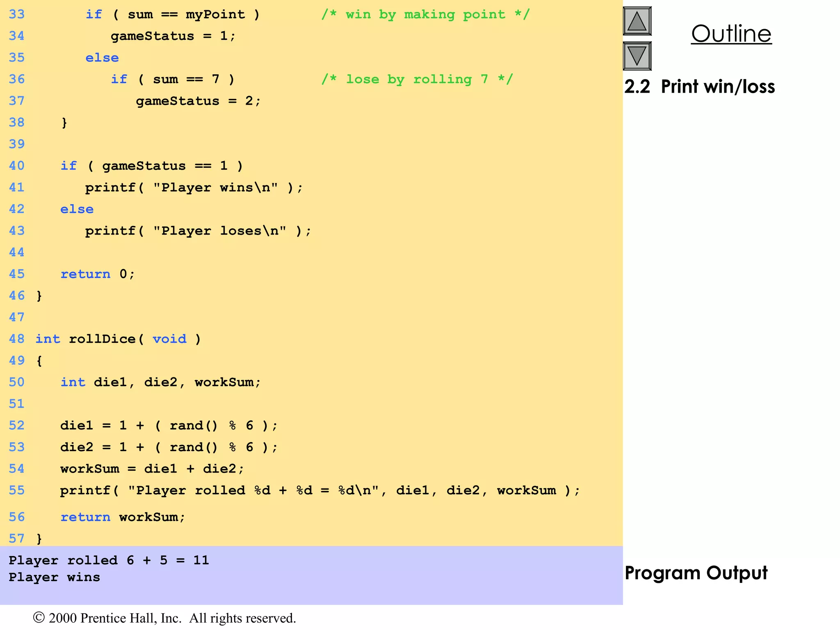840x630 pixels.
Task: Click line number 46
Action: 17,296
